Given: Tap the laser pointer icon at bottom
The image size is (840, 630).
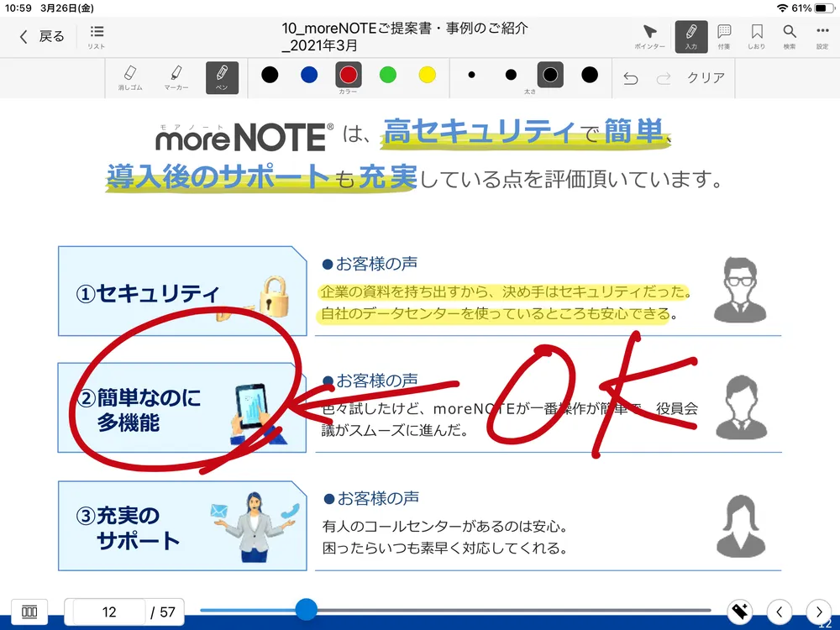Looking at the screenshot, I should 740,612.
